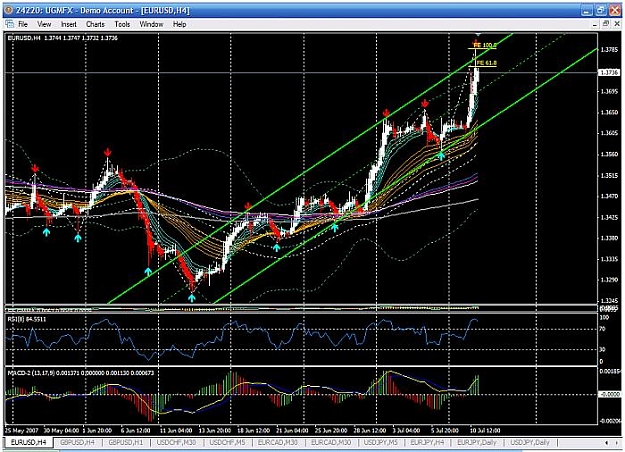Image resolution: width=625 pixels, height=452 pixels.
Task: Open the Insert menu
Action: (69, 24)
